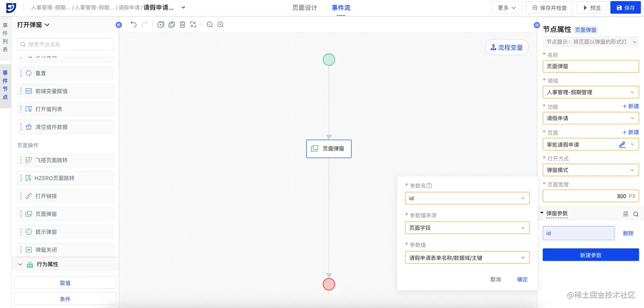644x308 pixels.
Task: Click the redo arrow icon in canvas toolbar
Action: coord(144,25)
